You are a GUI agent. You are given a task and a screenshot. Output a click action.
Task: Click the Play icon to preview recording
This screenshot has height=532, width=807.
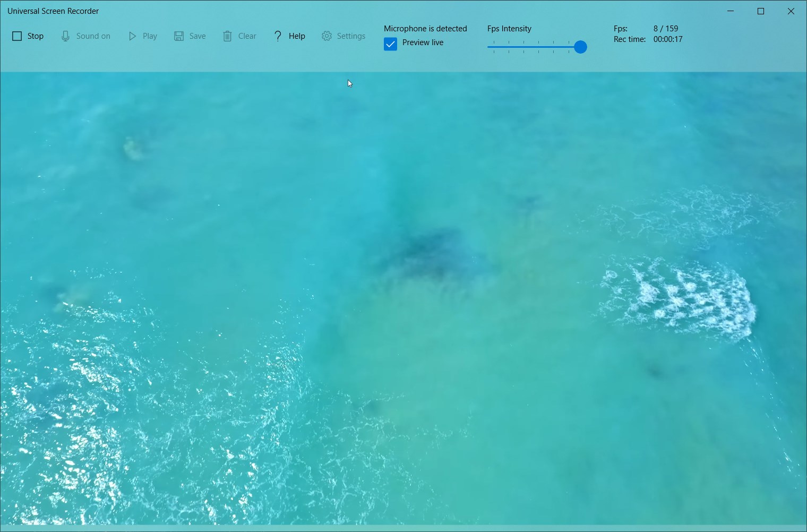(132, 36)
